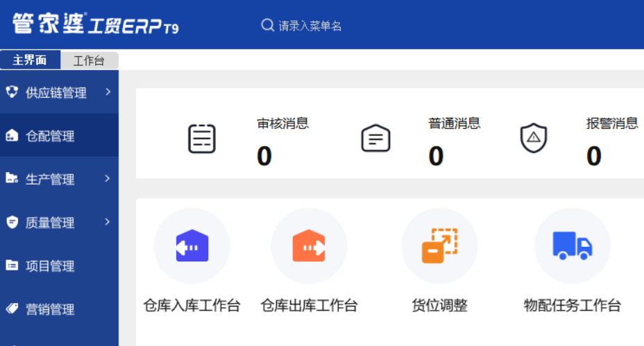This screenshot has height=346, width=644.
Task: Click the 仓配管理 warehouse icon
Action: [x=12, y=135]
